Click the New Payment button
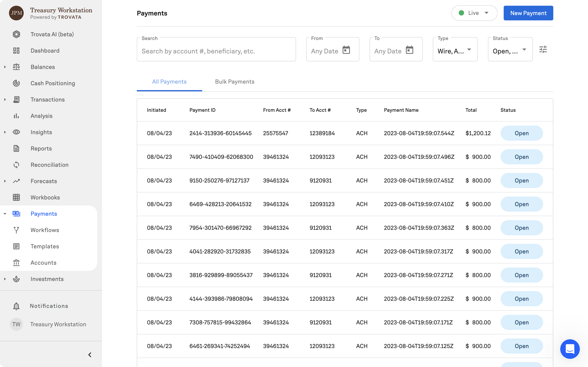The width and height of the screenshot is (588, 367). [x=528, y=13]
